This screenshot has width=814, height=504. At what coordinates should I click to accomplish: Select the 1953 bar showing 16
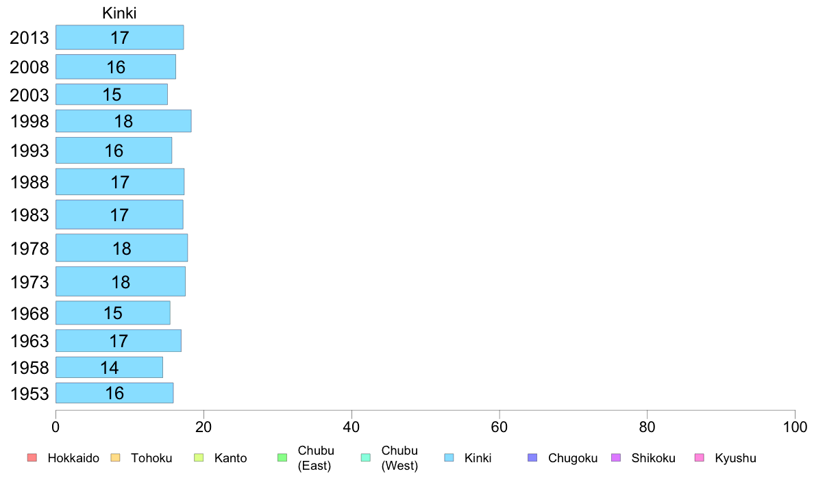(x=114, y=393)
